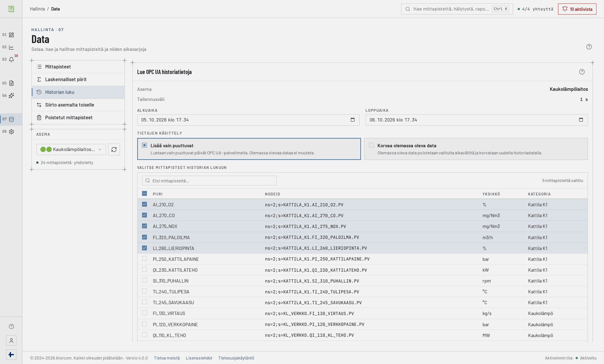Open Poistetut mittapisteet menu item
604x364 pixels.
pyautogui.click(x=78, y=118)
